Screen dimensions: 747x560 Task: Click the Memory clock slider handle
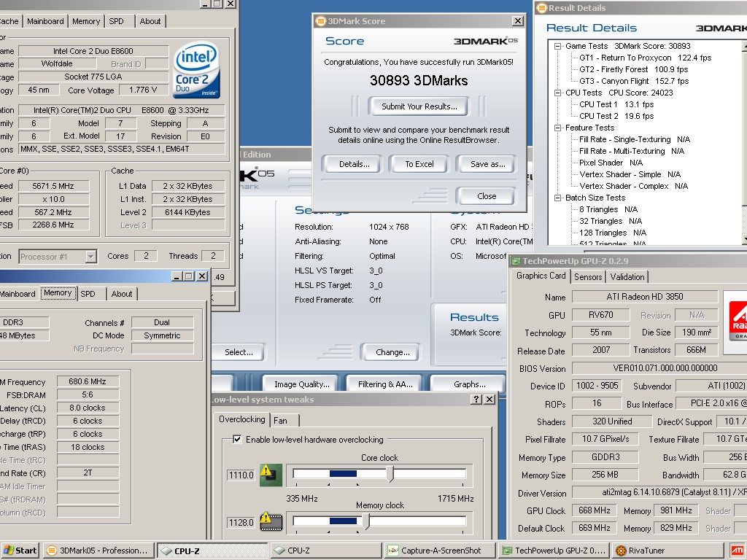click(366, 521)
